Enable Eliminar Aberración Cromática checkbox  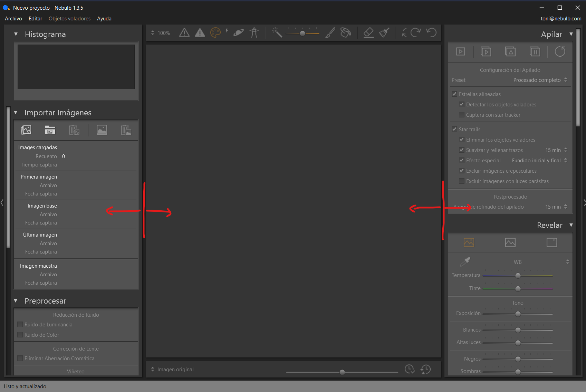click(x=20, y=358)
